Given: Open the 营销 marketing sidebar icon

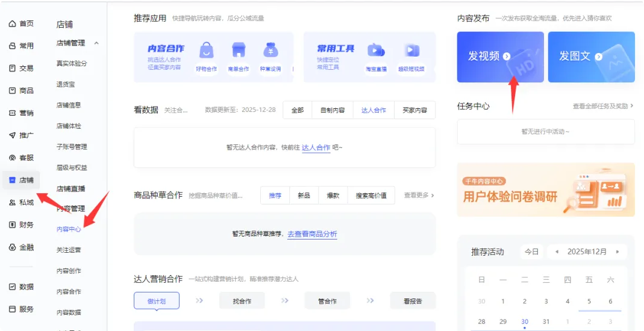Looking at the screenshot, I should (x=12, y=113).
